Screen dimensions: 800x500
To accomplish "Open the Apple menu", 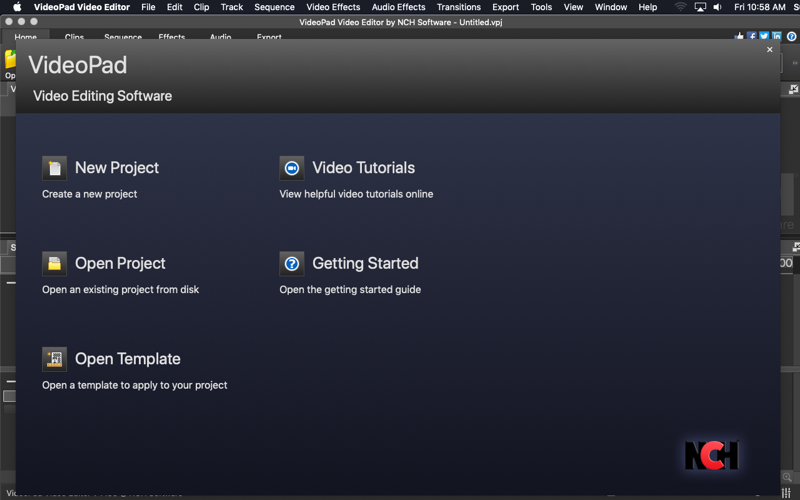I will (17, 7).
